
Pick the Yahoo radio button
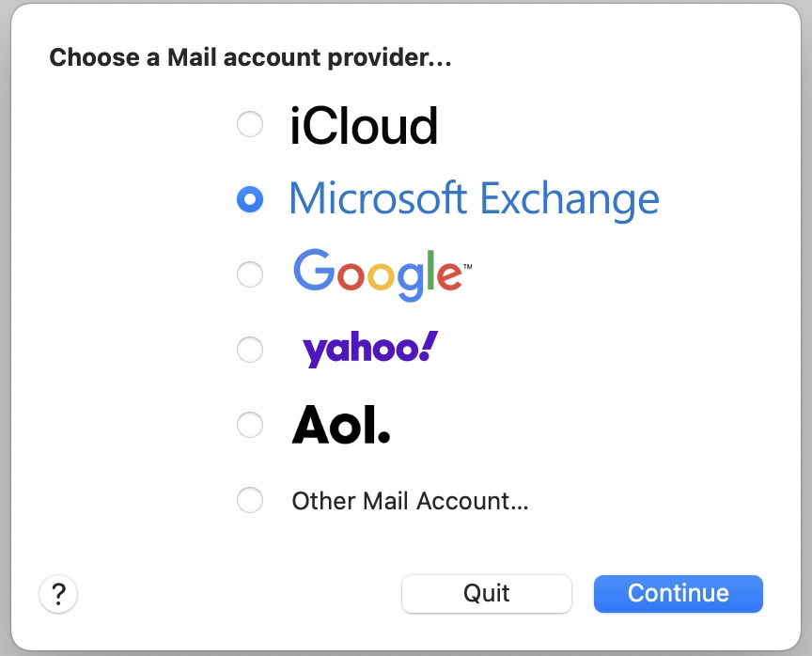pos(250,350)
